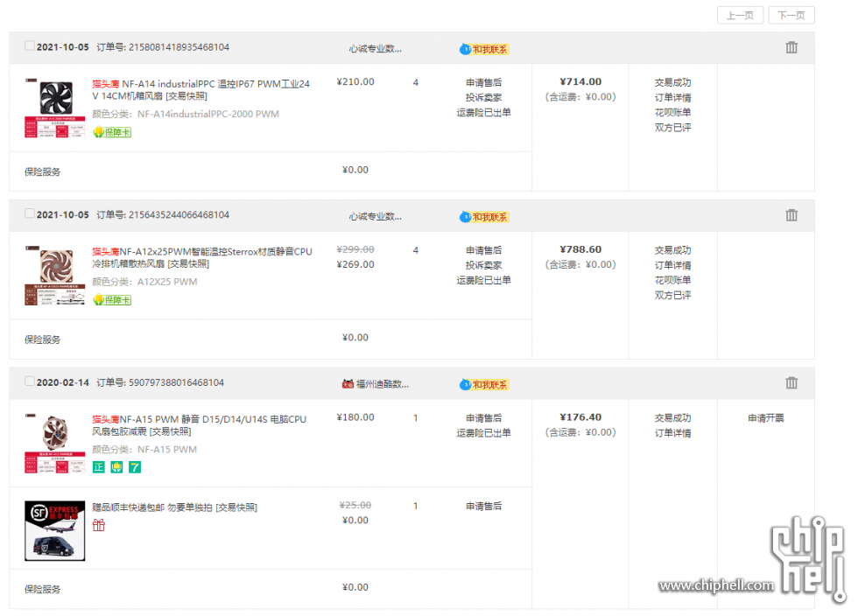
Task: Click 双方已评 for the ¥788.60 order
Action: [672, 296]
